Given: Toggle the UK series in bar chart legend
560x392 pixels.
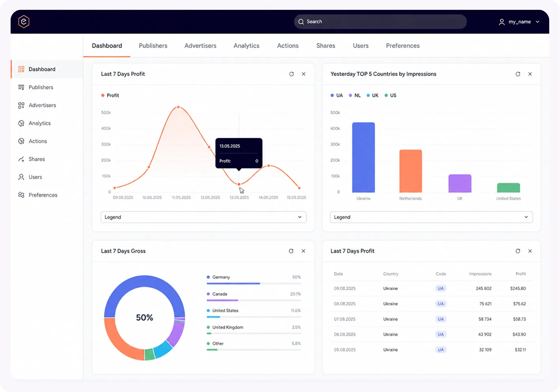Looking at the screenshot, I should click(373, 96).
